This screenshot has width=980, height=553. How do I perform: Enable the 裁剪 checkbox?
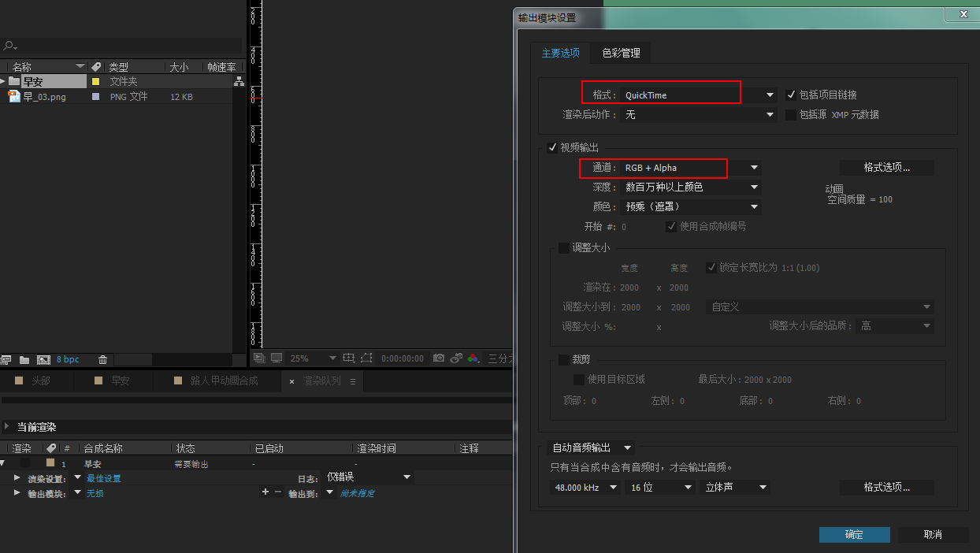pyautogui.click(x=563, y=359)
